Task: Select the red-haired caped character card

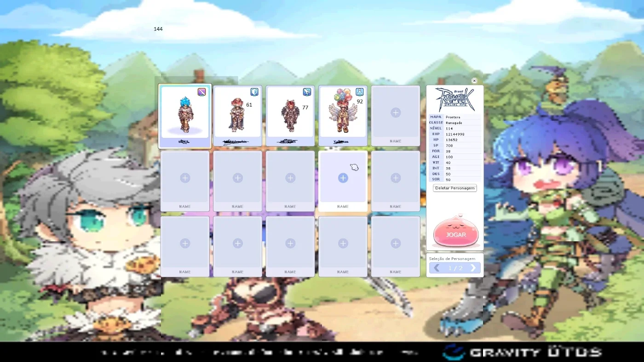Action: pos(237,116)
